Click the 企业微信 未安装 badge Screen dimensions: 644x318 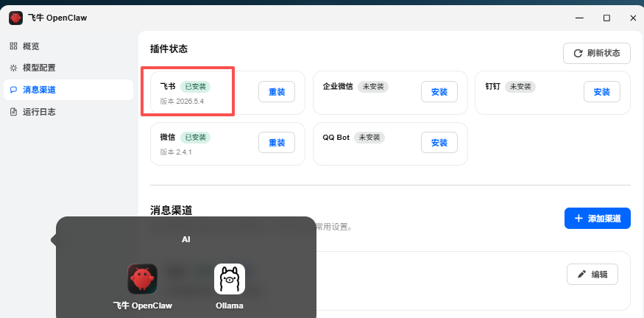(373, 87)
